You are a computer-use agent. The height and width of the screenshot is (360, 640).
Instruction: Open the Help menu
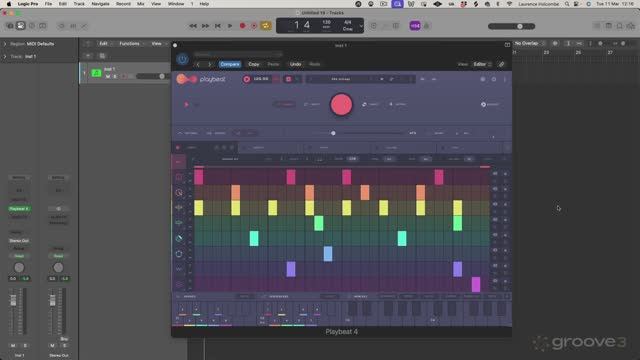(x=204, y=4)
